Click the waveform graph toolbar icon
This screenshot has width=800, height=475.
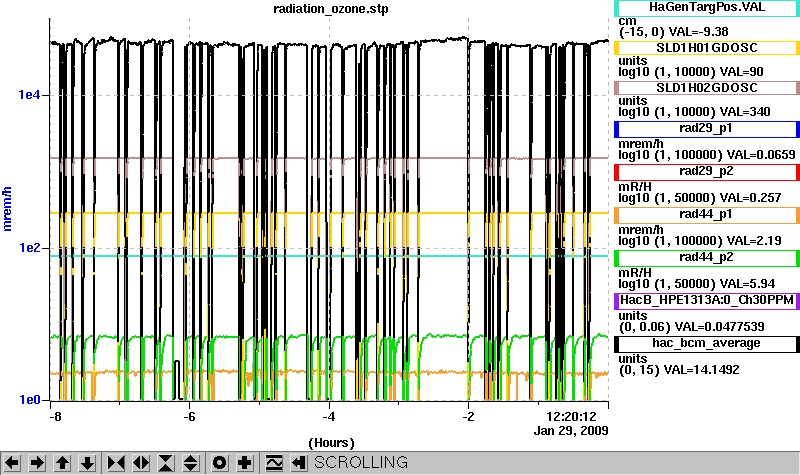(x=274, y=463)
